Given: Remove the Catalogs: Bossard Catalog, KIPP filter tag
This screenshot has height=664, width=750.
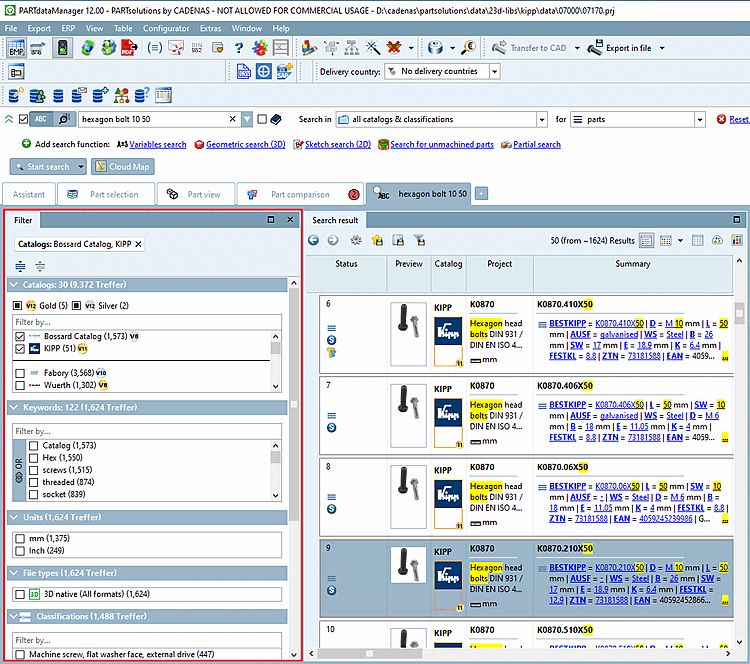Looking at the screenshot, I should tap(138, 244).
